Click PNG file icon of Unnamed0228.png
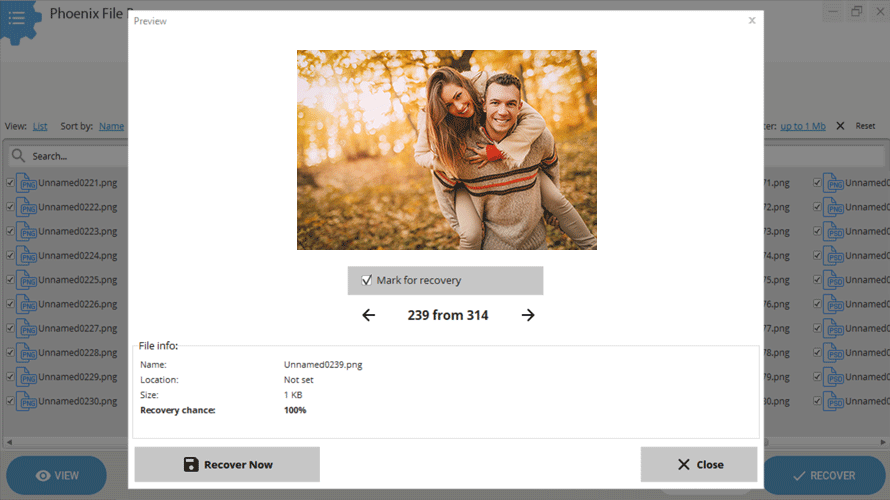Viewport: 890px width, 500px height. [26, 353]
